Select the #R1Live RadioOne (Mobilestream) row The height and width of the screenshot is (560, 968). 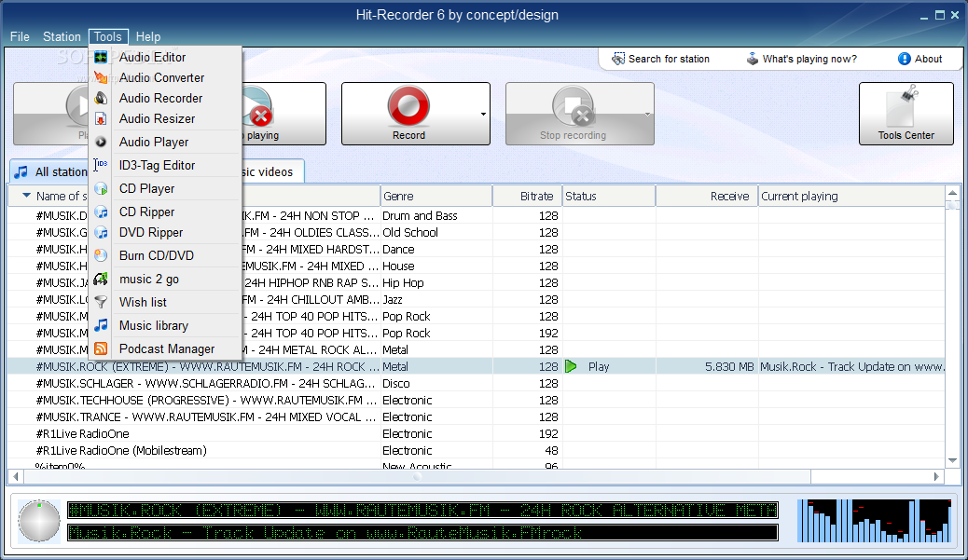[x=476, y=450]
